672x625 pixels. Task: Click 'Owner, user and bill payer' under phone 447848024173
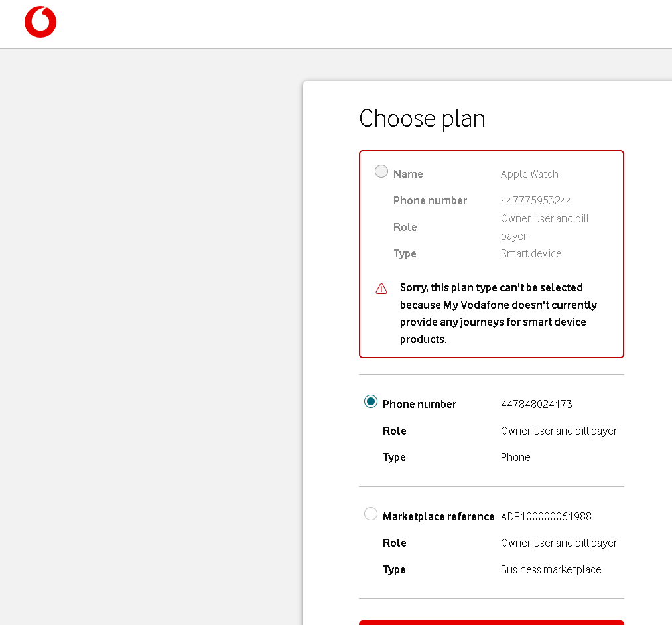pos(559,431)
